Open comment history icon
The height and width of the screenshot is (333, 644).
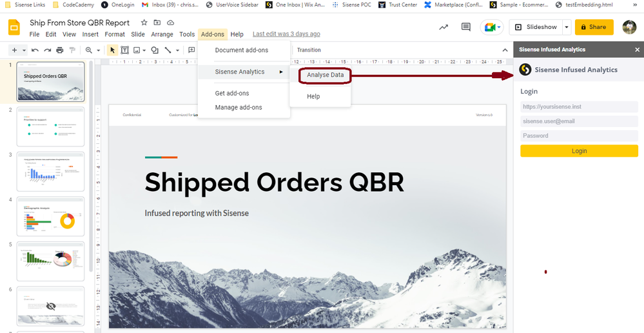coord(465,27)
